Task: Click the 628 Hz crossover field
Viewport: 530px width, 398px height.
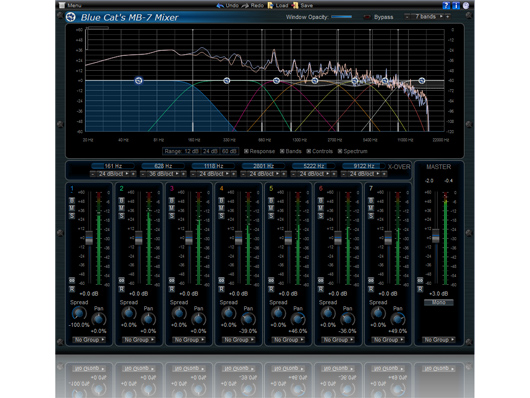Action: 163,166
